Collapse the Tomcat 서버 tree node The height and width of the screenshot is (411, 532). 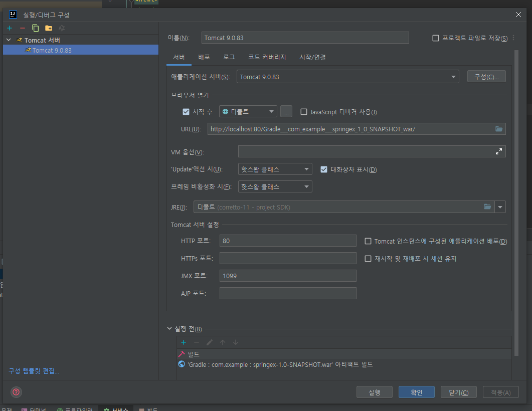[x=9, y=40]
